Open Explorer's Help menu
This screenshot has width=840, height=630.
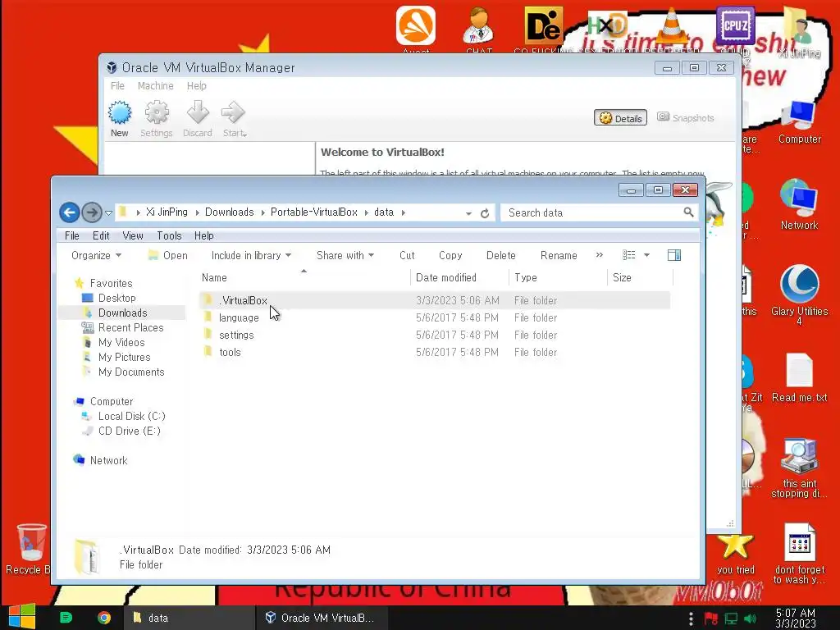click(203, 235)
